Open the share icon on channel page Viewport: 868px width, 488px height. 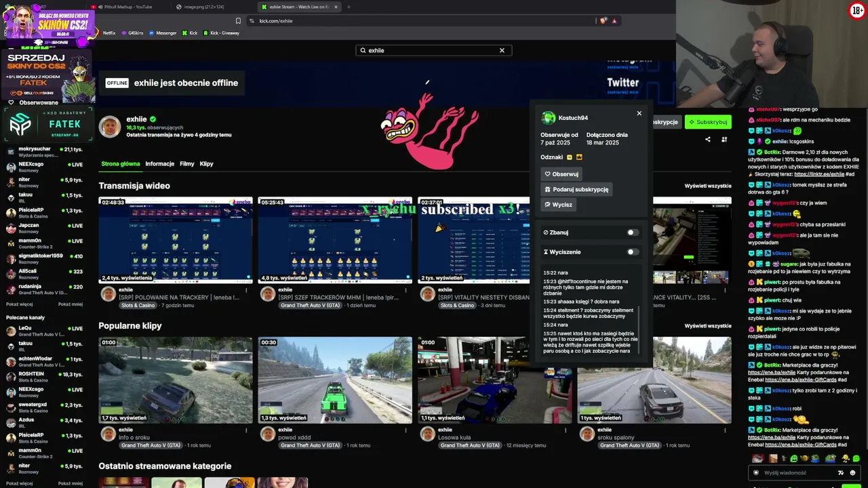click(x=707, y=140)
